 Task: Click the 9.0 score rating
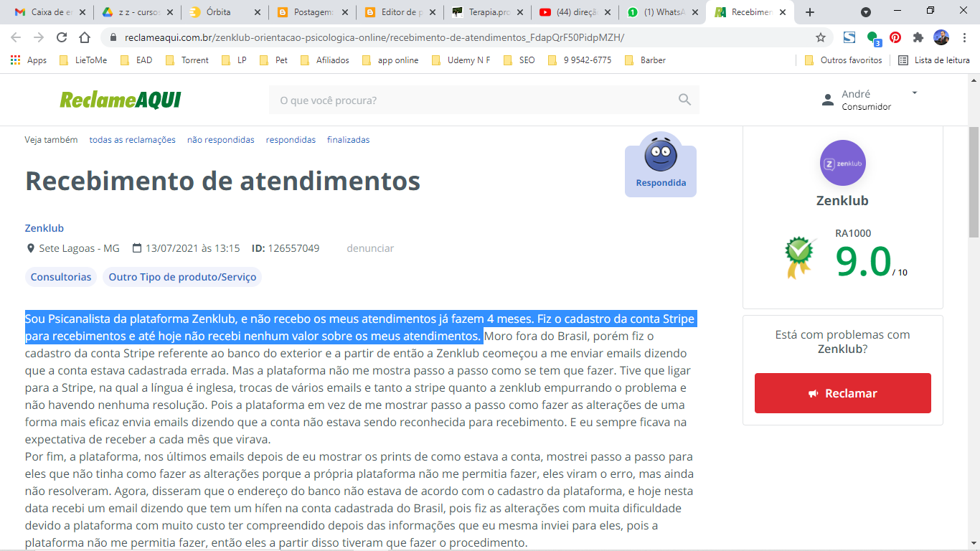click(863, 261)
